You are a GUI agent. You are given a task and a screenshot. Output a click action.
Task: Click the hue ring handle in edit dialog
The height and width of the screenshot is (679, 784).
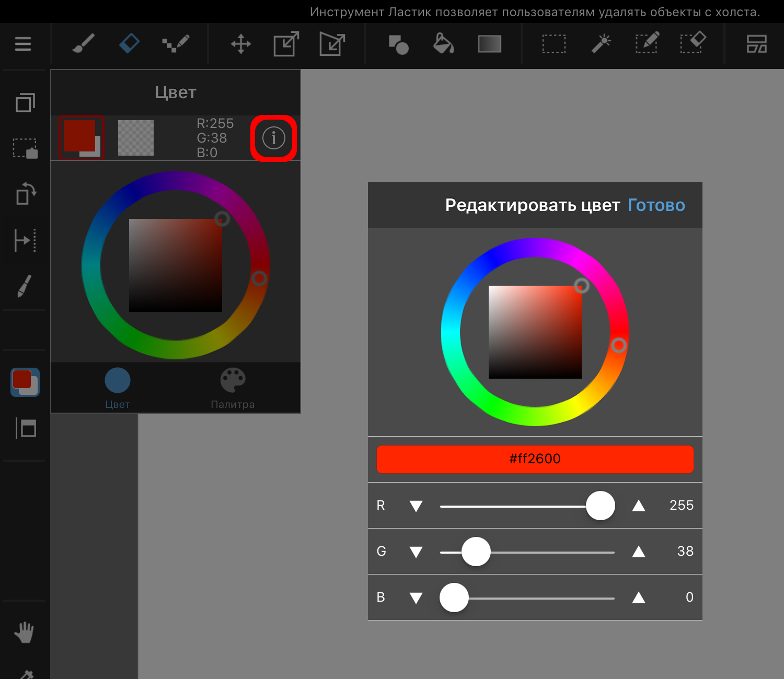click(x=619, y=345)
